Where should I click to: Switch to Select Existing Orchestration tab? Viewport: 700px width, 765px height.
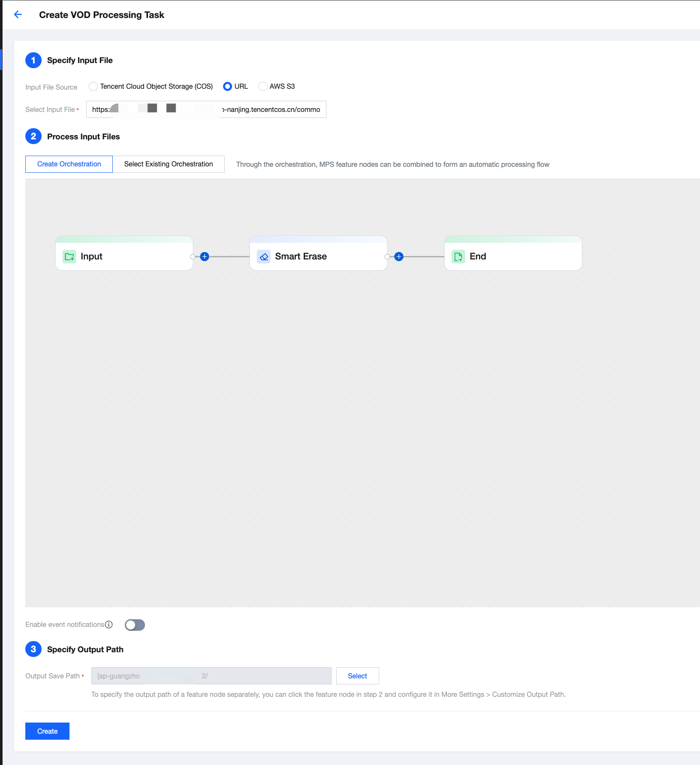tap(168, 164)
